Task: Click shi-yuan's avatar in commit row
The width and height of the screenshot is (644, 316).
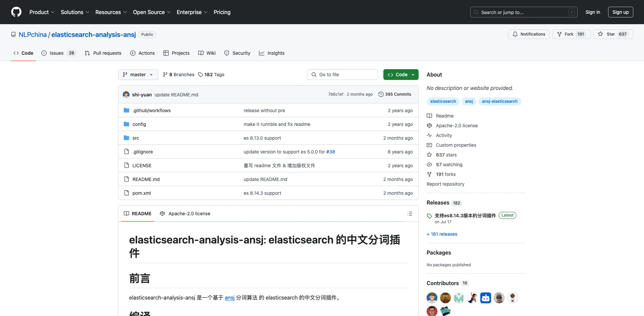Action: point(126,95)
